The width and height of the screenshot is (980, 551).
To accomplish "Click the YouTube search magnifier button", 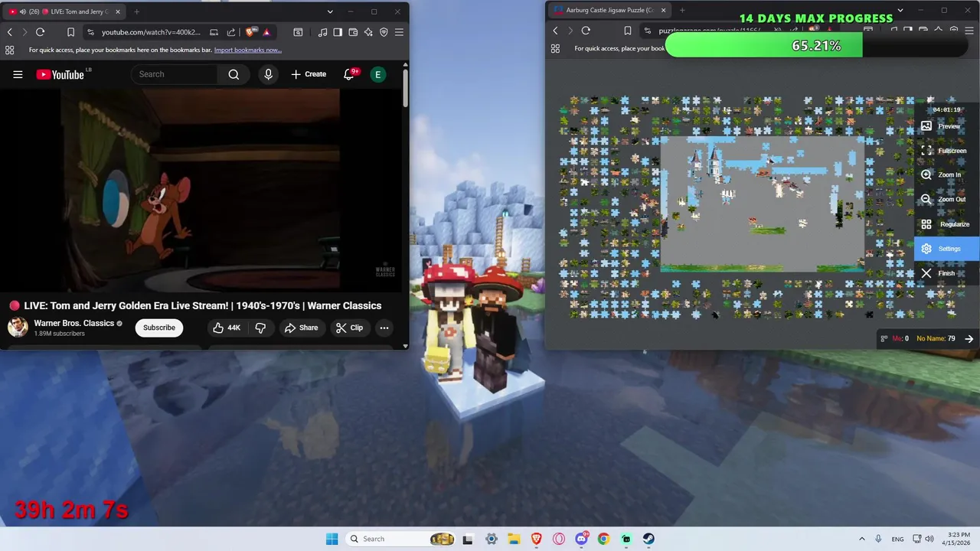I will pyautogui.click(x=234, y=74).
